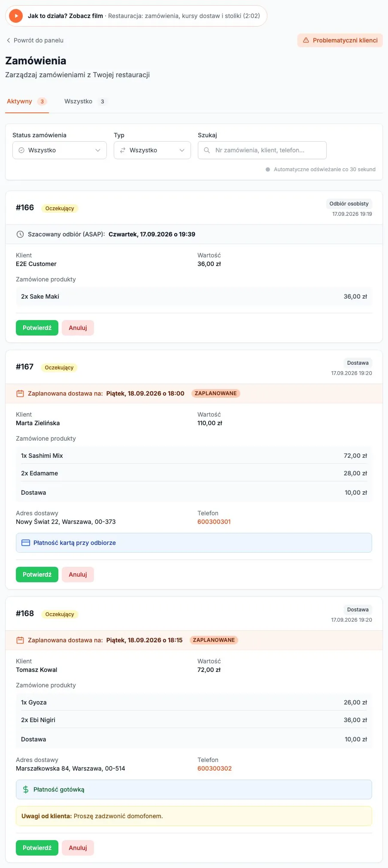
Task: Click the '2x Sake Maki' product row
Action: tap(194, 296)
